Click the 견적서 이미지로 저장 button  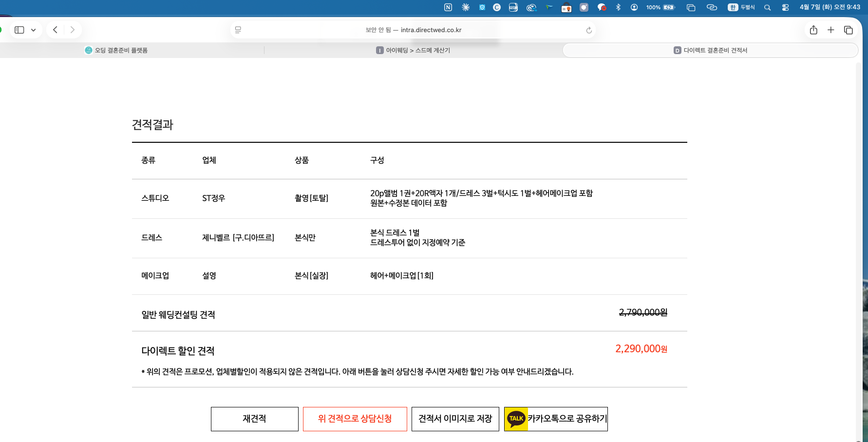point(455,419)
